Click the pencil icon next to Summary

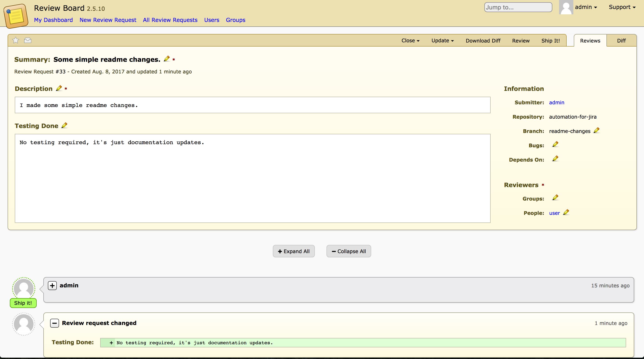point(167,59)
